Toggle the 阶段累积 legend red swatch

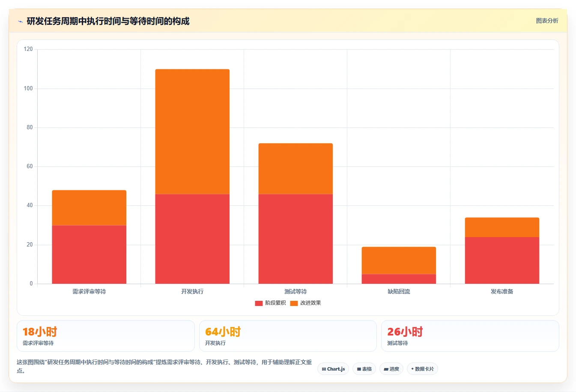tap(259, 303)
